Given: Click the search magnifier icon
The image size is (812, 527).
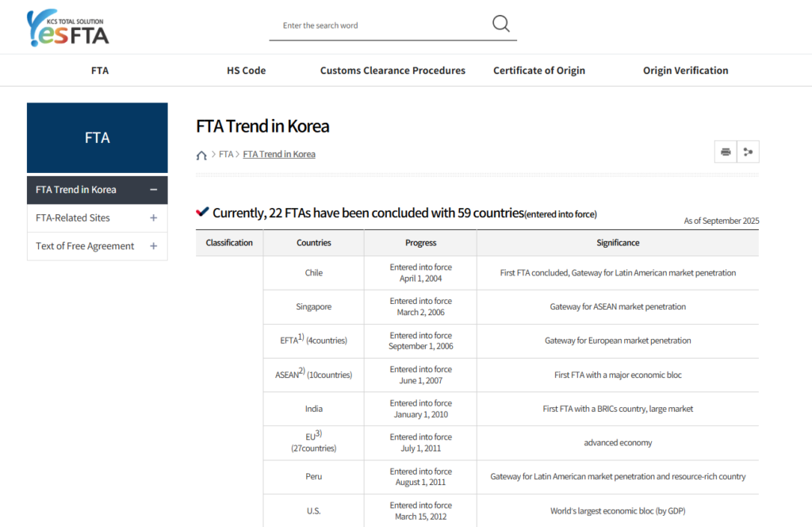Looking at the screenshot, I should coord(501,24).
